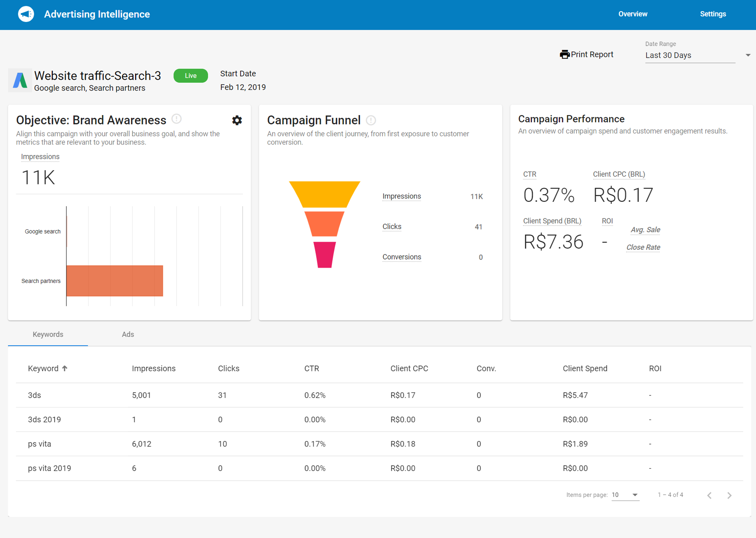Click the Close Rate link
Image resolution: width=756 pixels, height=538 pixels.
tap(643, 247)
